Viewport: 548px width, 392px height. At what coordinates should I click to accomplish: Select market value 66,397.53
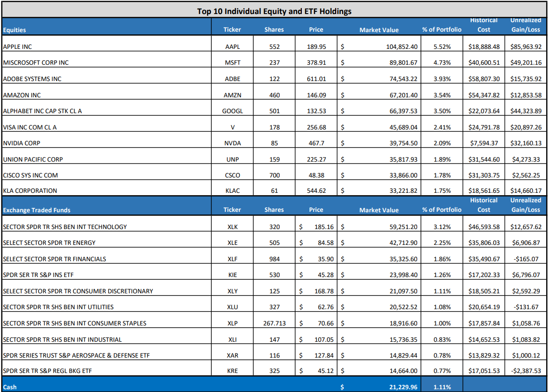(403, 111)
